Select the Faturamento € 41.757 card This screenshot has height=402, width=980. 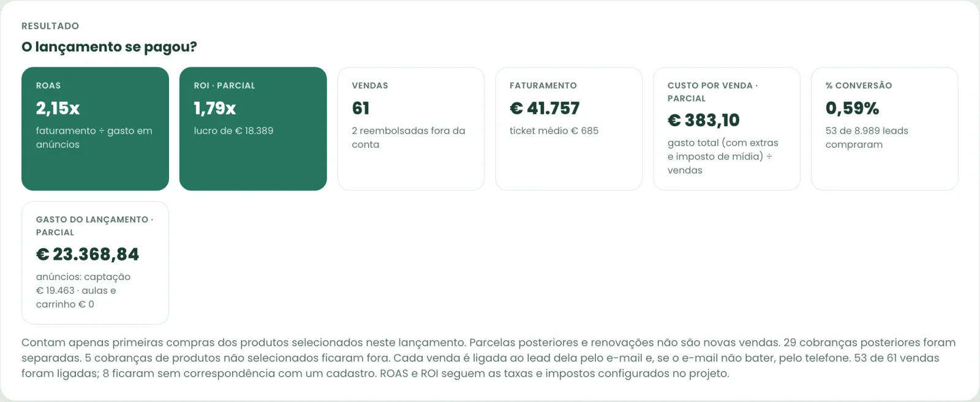coord(569,129)
